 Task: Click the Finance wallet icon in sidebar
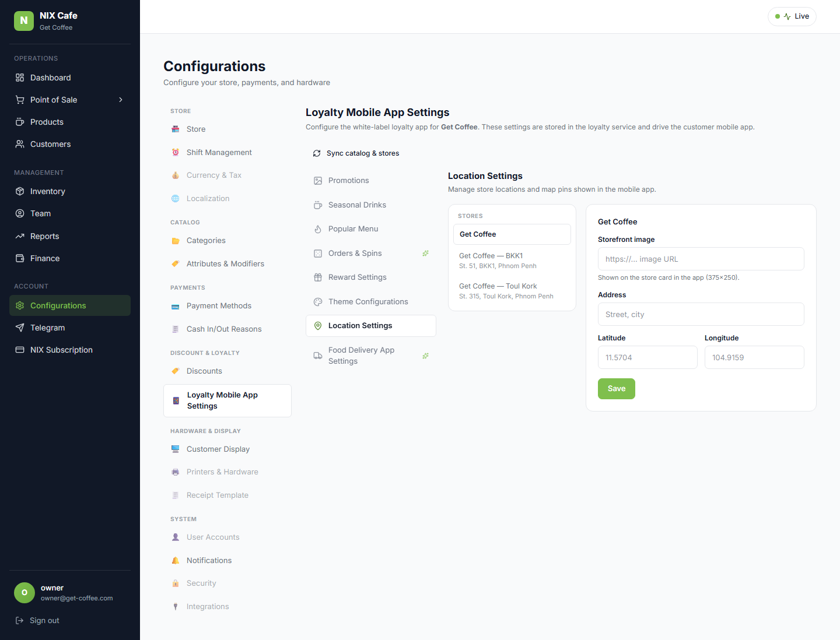tap(20, 258)
